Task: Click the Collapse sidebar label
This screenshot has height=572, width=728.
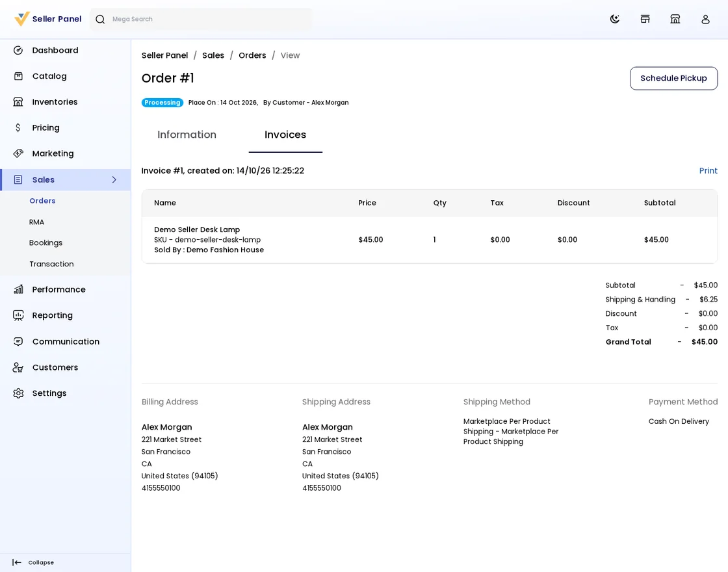Action: [x=41, y=562]
